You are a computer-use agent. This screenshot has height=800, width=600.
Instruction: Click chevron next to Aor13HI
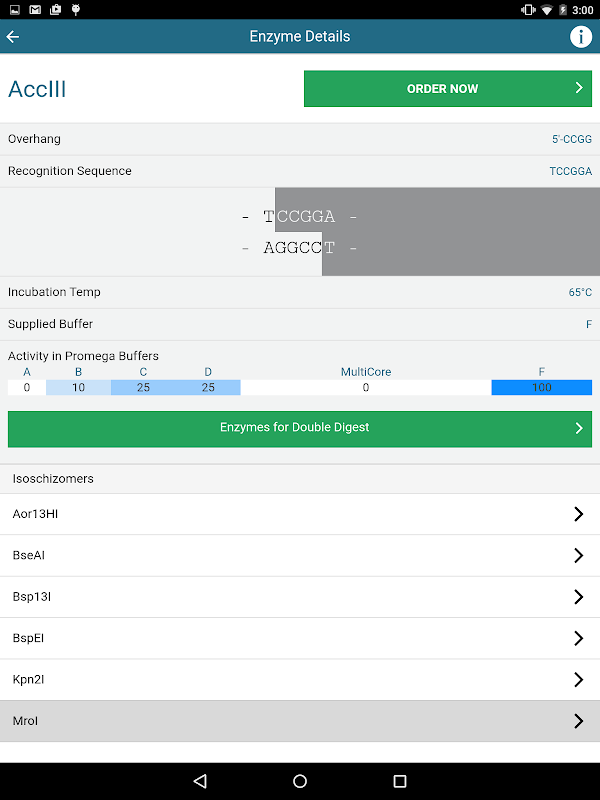[578, 514]
